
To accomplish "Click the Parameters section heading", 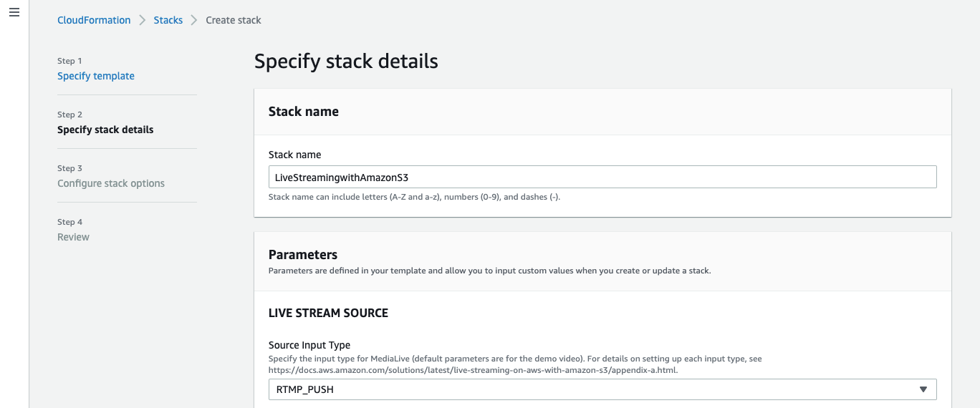I will [303, 255].
